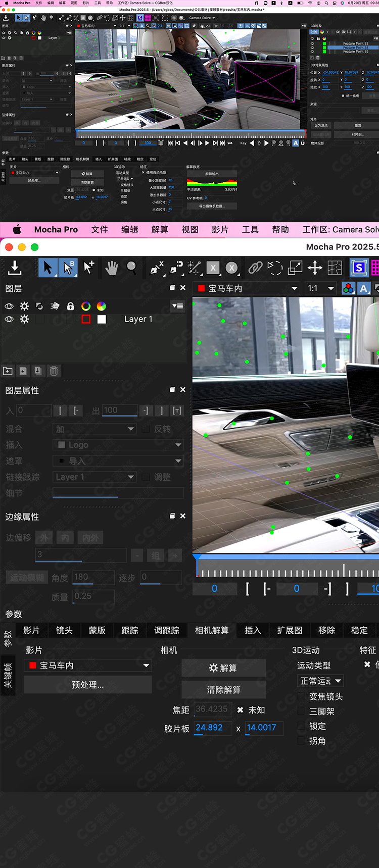Switch to the 相机解算 tab in enlarged view
This screenshot has width=379, height=868.
212,630
